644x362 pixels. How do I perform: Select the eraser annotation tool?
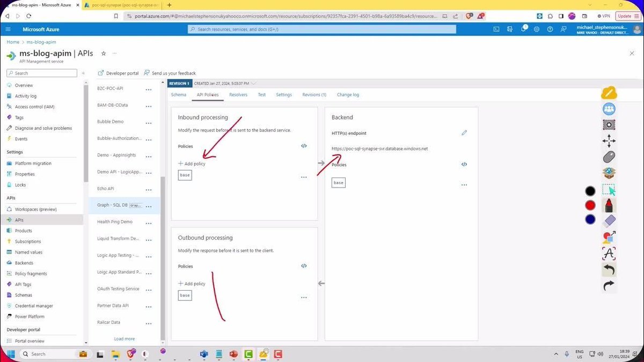coord(609,221)
